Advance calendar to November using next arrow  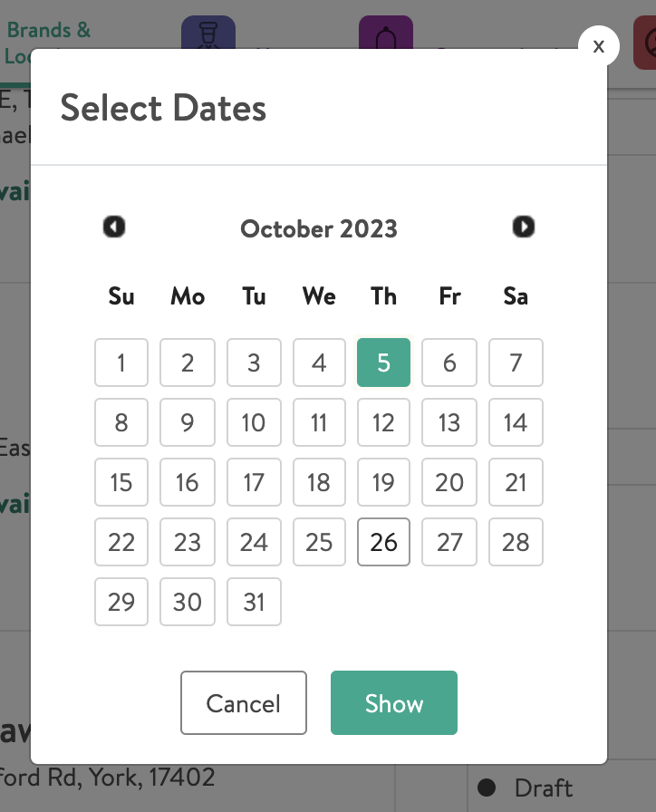point(523,227)
